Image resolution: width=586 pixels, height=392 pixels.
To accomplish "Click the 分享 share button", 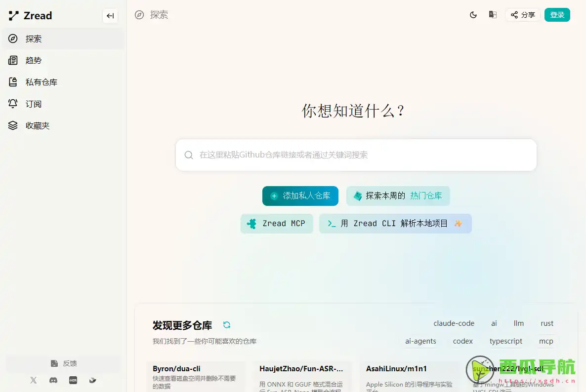I will click(x=523, y=15).
